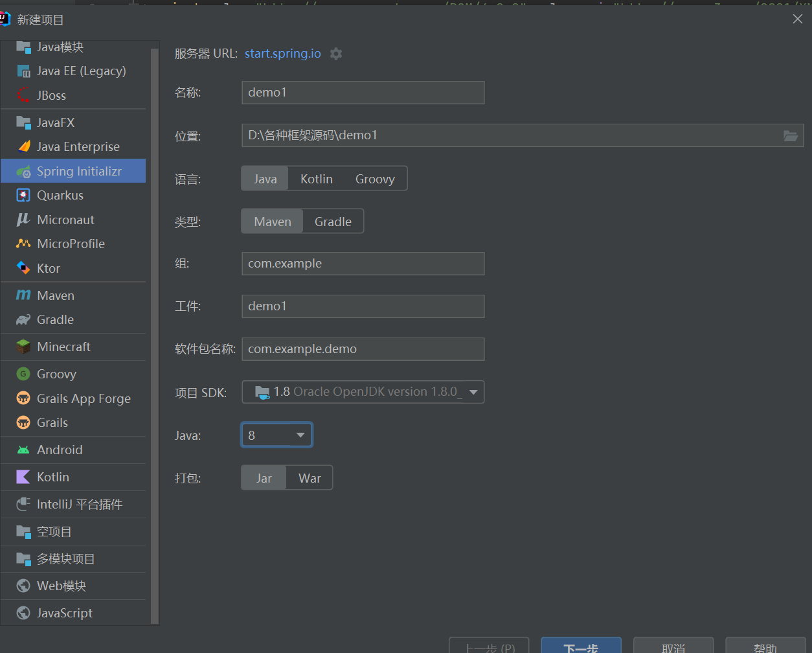Select War packaging

pyautogui.click(x=310, y=478)
